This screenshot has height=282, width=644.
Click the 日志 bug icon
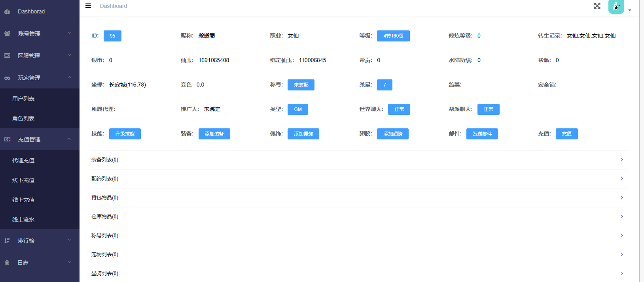pos(7,263)
